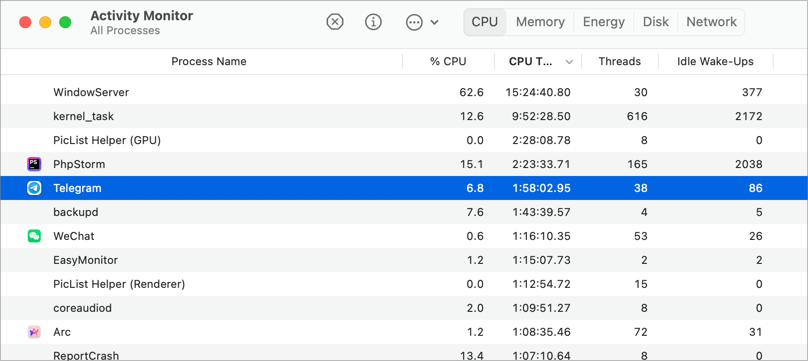Open the Network tab

711,22
